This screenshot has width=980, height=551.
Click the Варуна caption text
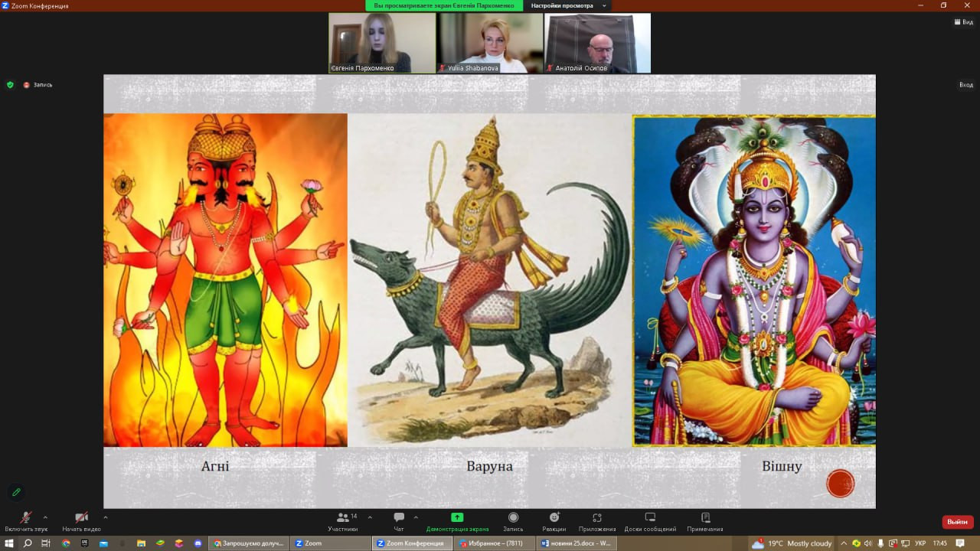click(x=489, y=466)
